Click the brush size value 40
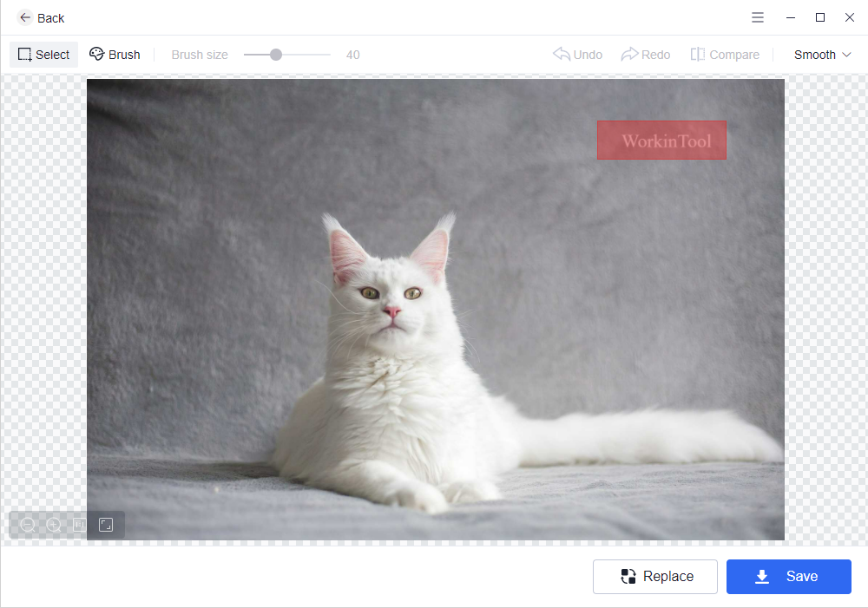Image resolution: width=868 pixels, height=608 pixels. [x=352, y=55]
